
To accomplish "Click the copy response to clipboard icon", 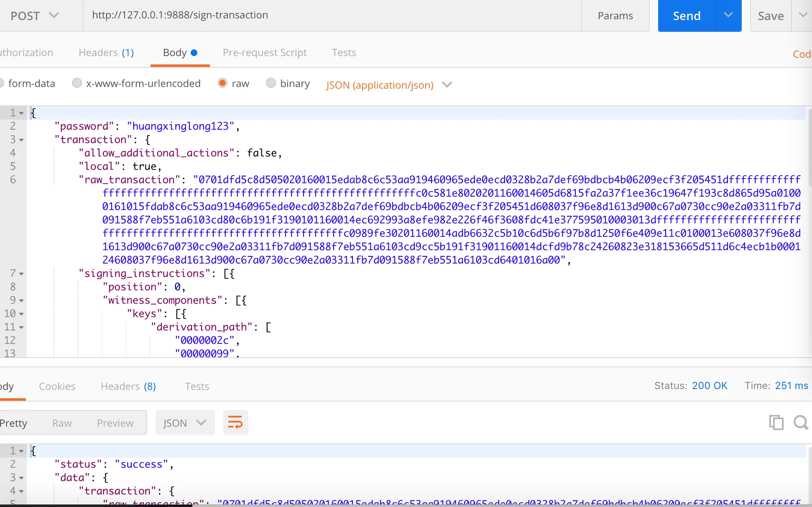I will point(776,422).
